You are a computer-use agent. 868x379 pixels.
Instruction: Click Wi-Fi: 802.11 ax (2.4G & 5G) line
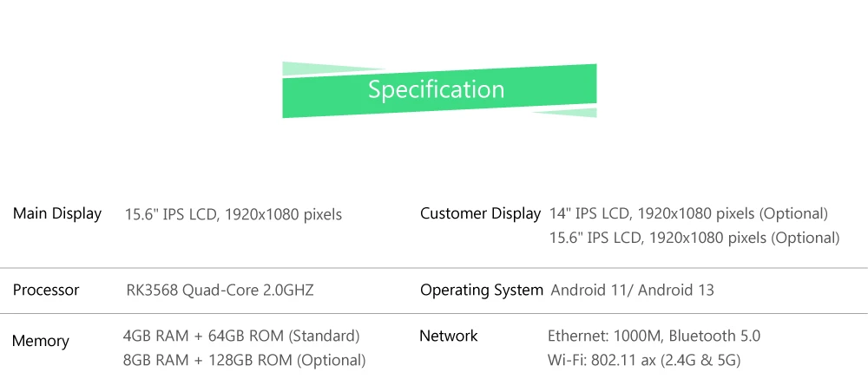(x=644, y=360)
